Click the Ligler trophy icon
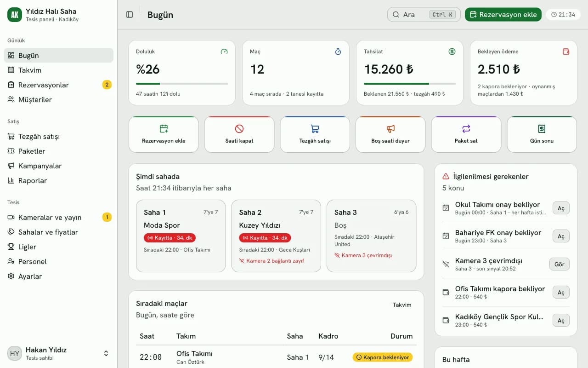Screen dimensions: 588x368 pos(11,247)
